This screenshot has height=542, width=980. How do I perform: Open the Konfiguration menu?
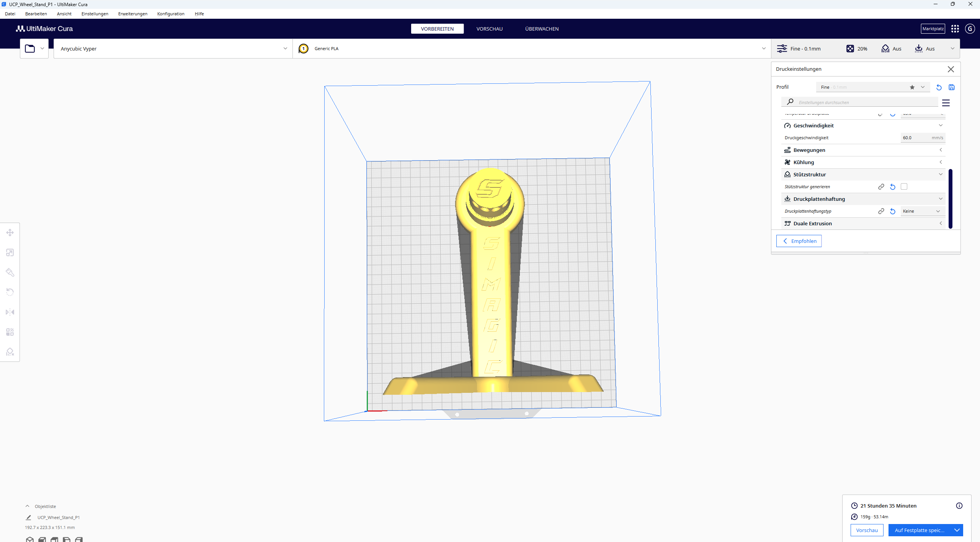(171, 14)
